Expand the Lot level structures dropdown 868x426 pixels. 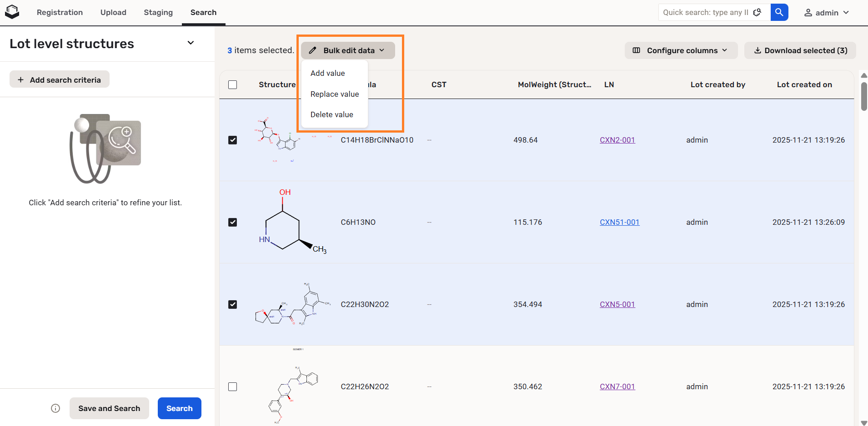191,43
